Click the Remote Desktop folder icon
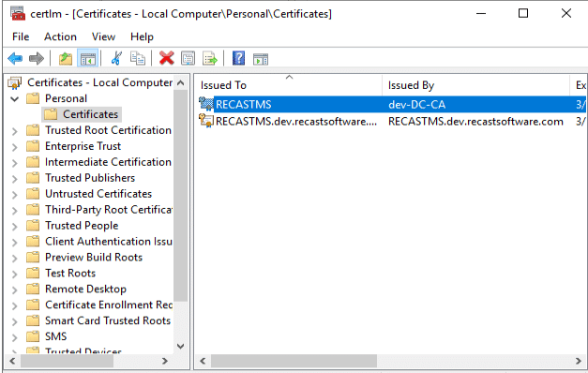 [x=33, y=289]
